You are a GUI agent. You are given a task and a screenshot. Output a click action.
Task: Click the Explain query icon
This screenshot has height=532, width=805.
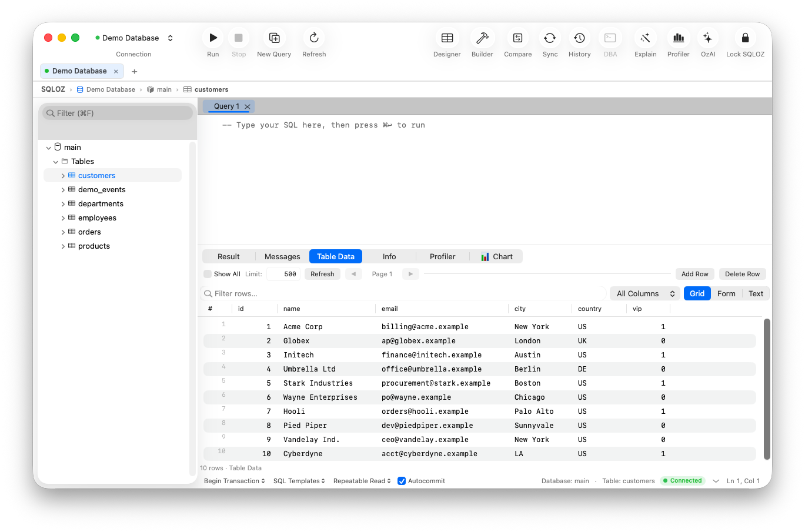pos(645,38)
